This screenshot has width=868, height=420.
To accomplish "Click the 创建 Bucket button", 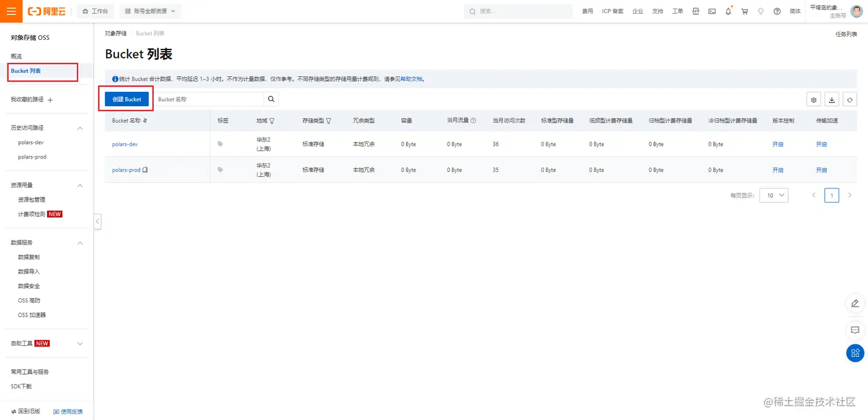I will (x=127, y=99).
